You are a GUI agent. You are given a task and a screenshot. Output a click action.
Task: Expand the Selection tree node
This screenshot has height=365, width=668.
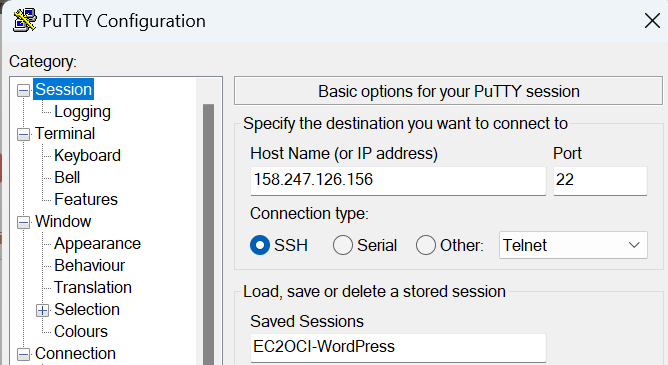pos(42,310)
